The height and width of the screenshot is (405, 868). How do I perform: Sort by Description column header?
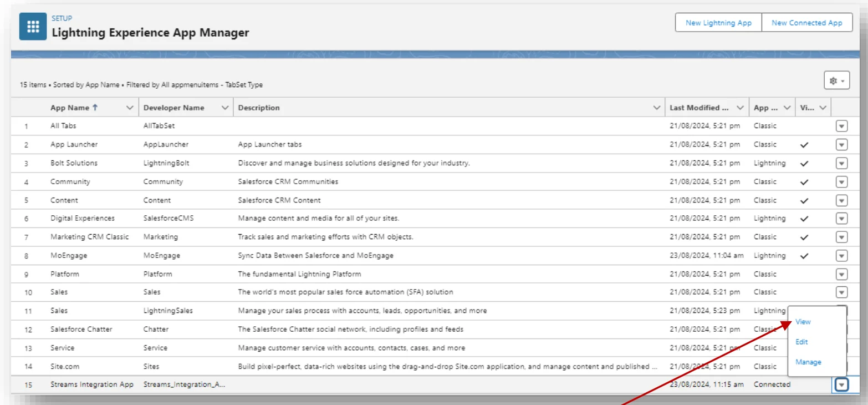pos(259,108)
